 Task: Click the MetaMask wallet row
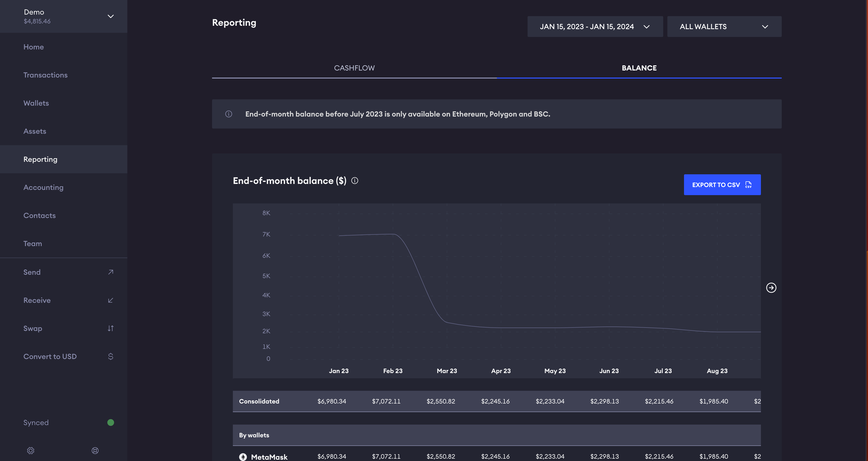[269, 457]
